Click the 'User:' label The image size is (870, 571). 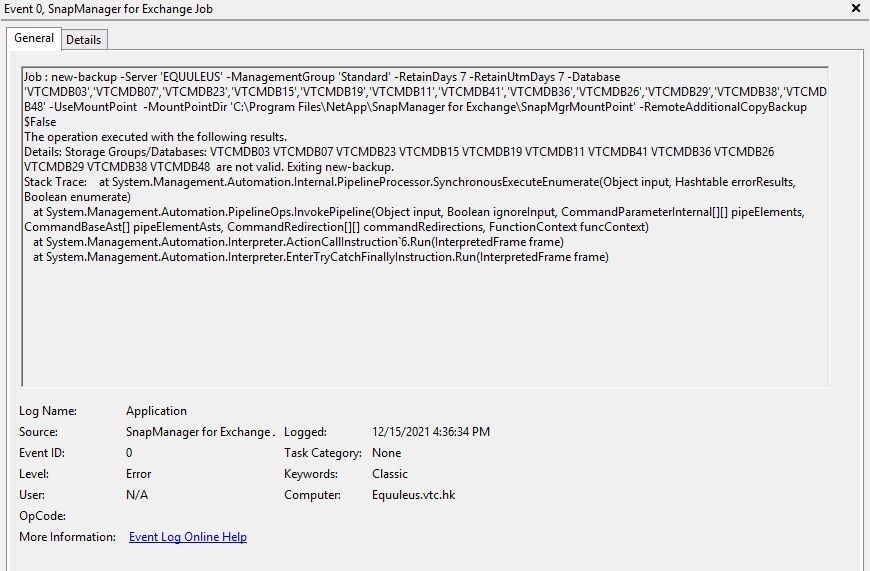click(32, 496)
